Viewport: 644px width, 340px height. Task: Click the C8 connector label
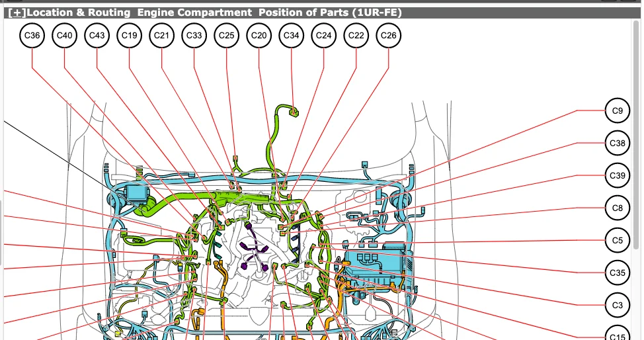(x=617, y=208)
